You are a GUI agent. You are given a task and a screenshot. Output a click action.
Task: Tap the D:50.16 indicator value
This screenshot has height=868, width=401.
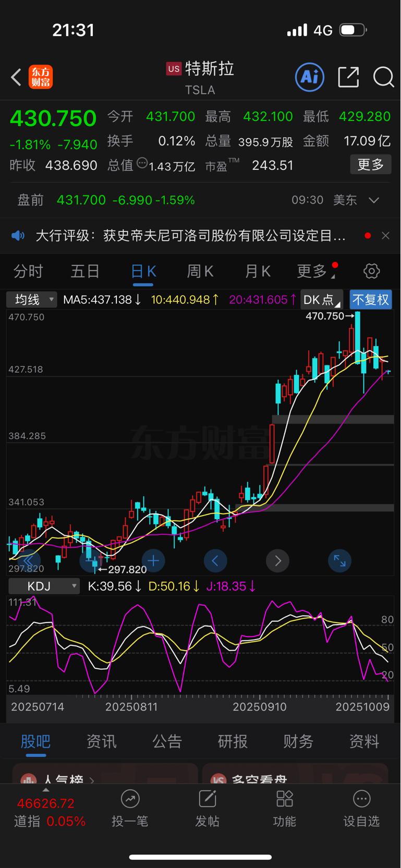[174, 586]
